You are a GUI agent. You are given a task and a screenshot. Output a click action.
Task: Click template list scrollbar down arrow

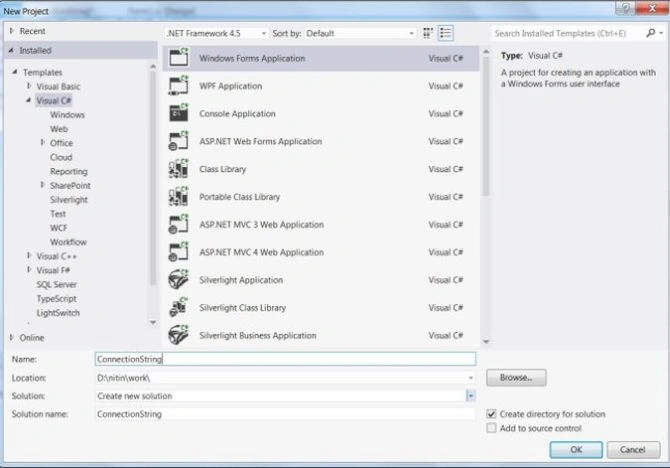click(486, 341)
